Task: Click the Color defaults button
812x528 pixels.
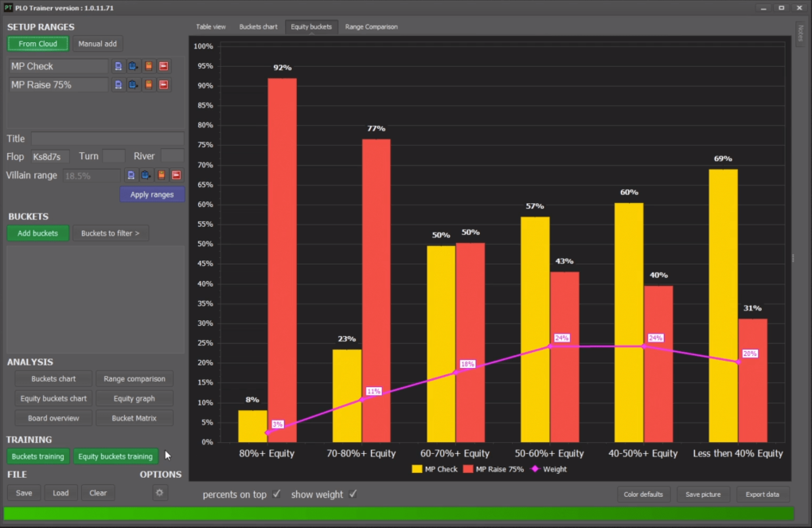Action: click(643, 495)
